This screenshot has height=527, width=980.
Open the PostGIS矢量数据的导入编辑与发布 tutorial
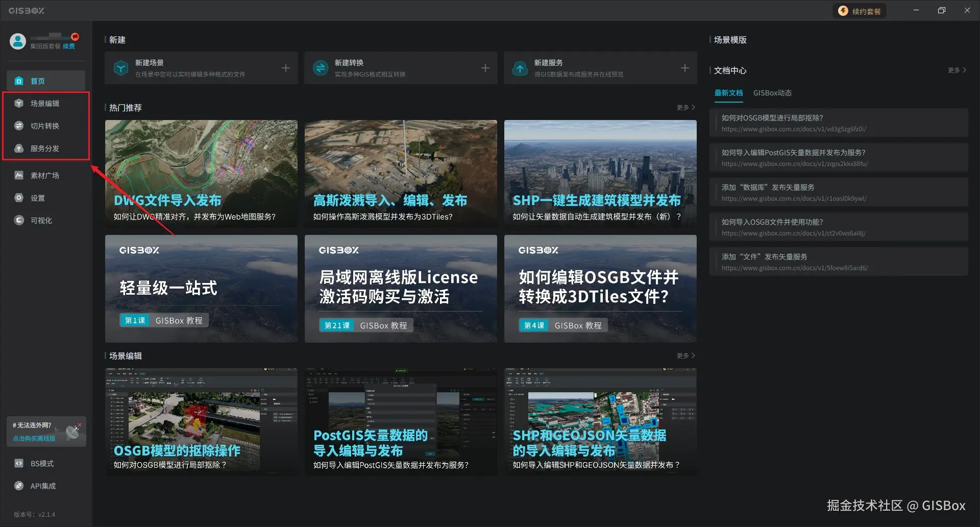coord(401,422)
